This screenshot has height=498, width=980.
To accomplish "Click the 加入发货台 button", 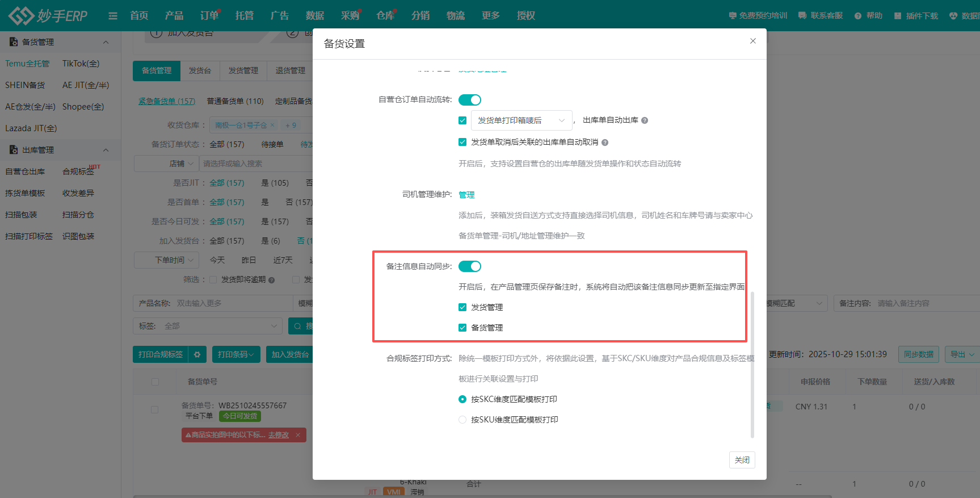I will pyautogui.click(x=289, y=354).
